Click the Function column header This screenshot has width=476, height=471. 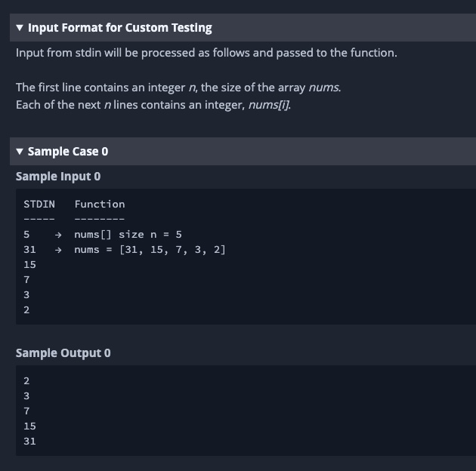point(100,204)
